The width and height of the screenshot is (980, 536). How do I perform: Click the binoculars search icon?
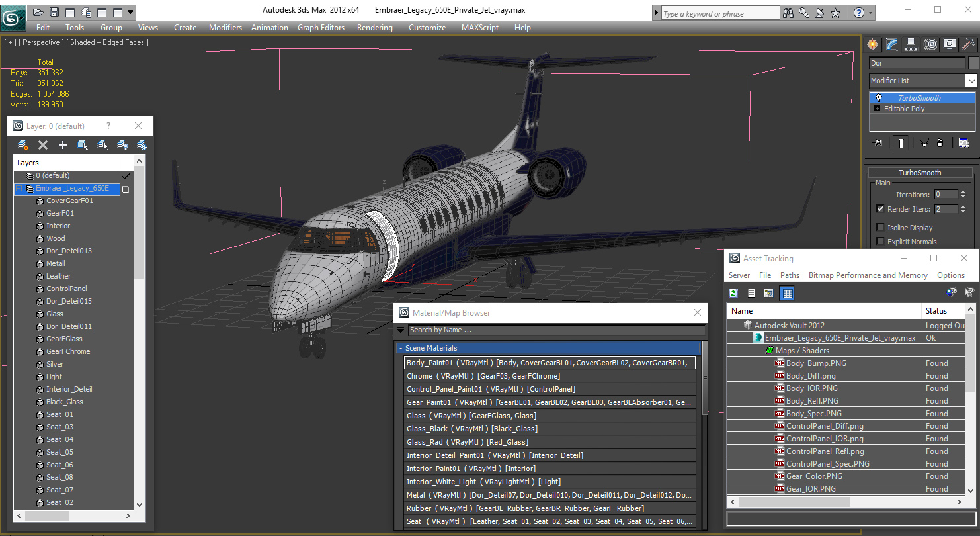click(788, 13)
